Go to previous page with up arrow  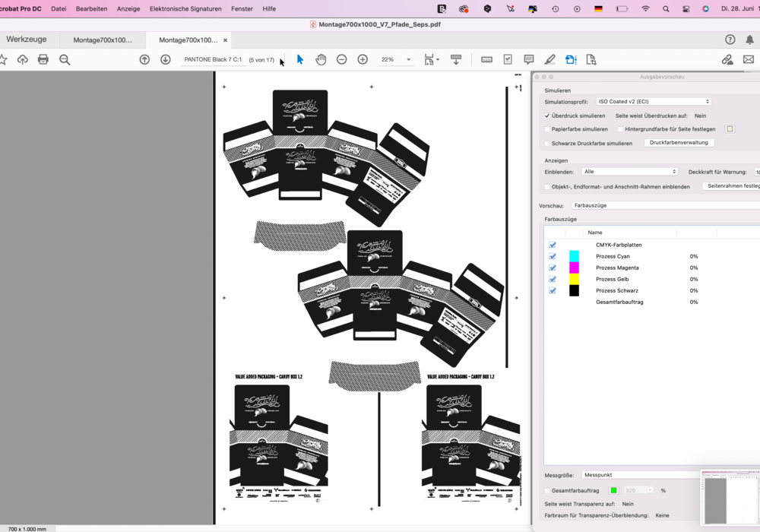pos(144,59)
